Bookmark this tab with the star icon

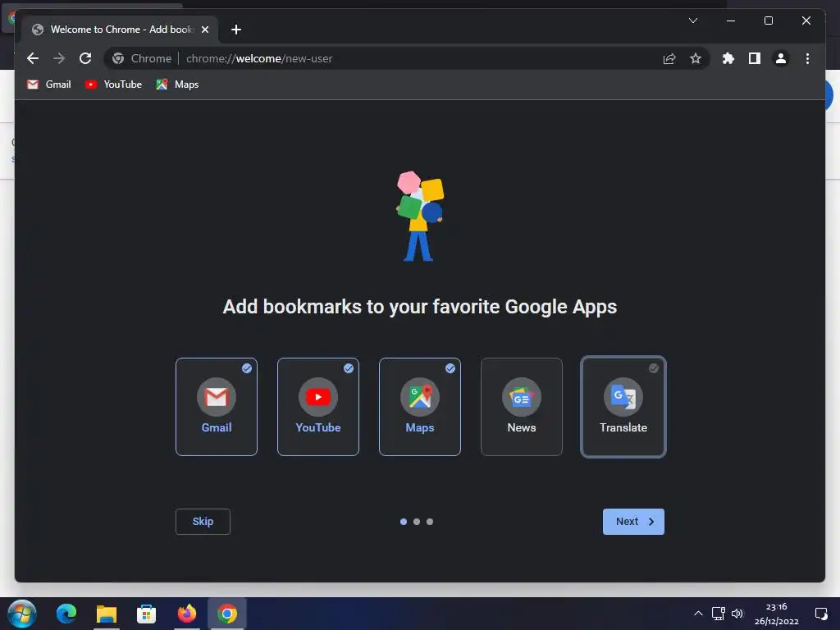[x=696, y=58]
